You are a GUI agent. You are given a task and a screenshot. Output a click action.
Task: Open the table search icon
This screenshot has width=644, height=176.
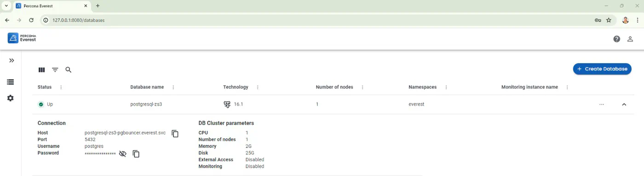(x=69, y=70)
